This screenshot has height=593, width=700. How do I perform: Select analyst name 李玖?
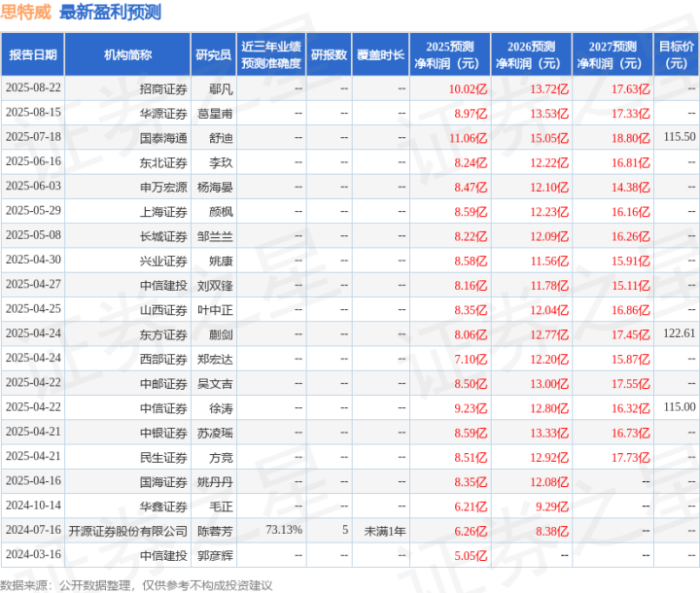click(221, 163)
